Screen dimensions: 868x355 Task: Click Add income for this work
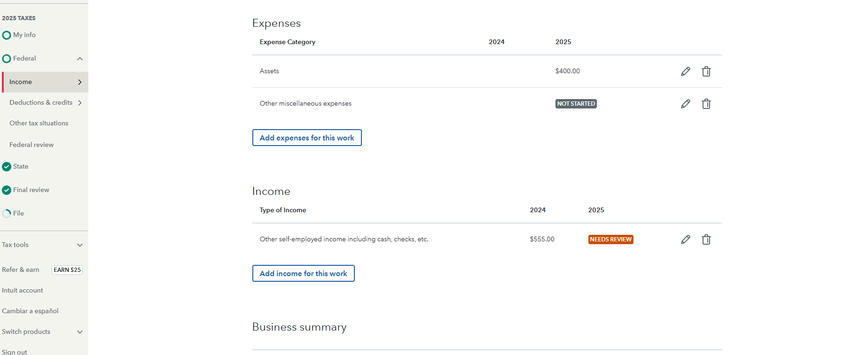(x=303, y=273)
